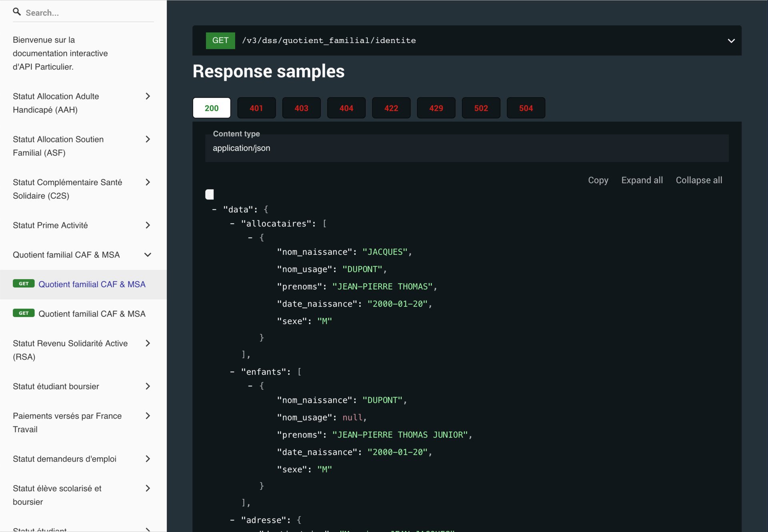The height and width of the screenshot is (532, 768).
Task: Switch to the 404 response tab
Action: coord(346,108)
